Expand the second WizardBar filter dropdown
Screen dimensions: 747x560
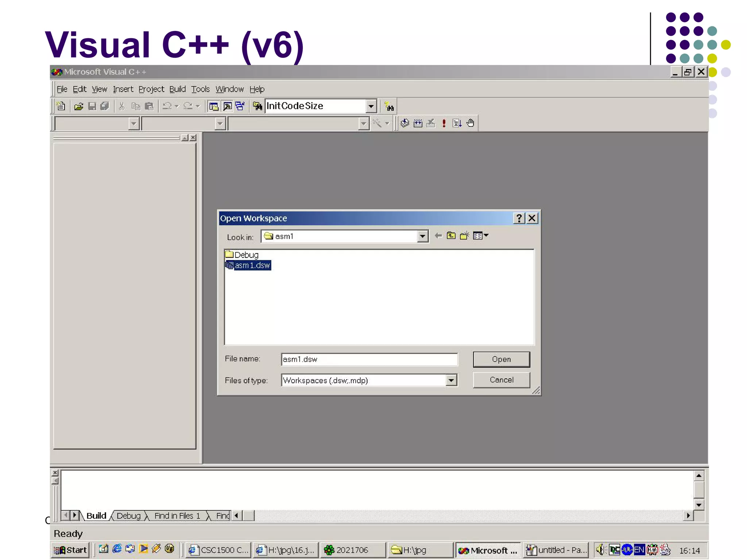220,124
